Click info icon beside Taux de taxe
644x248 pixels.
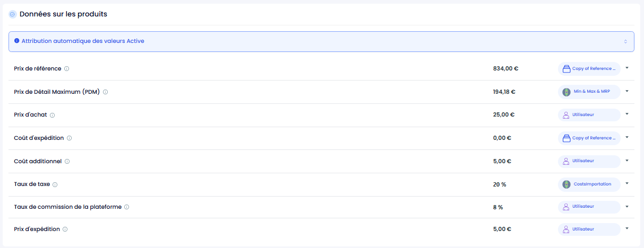(55, 184)
